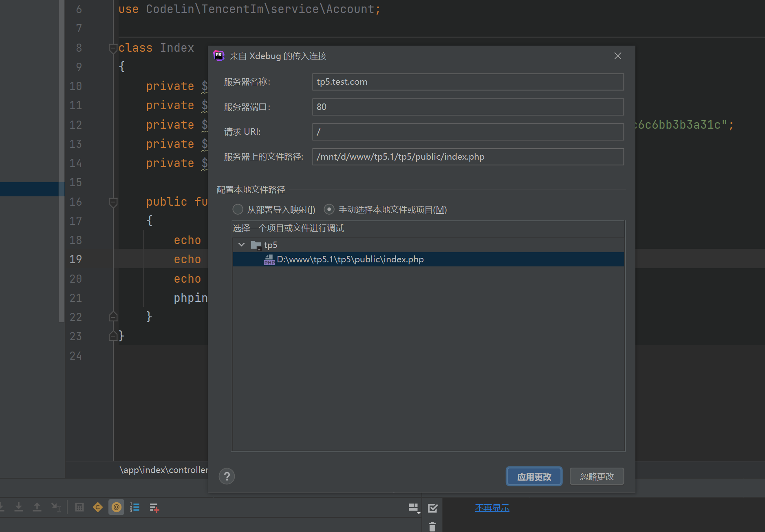Select 手动选择本地文件或项目 radio option
This screenshot has width=765, height=532.
click(329, 209)
